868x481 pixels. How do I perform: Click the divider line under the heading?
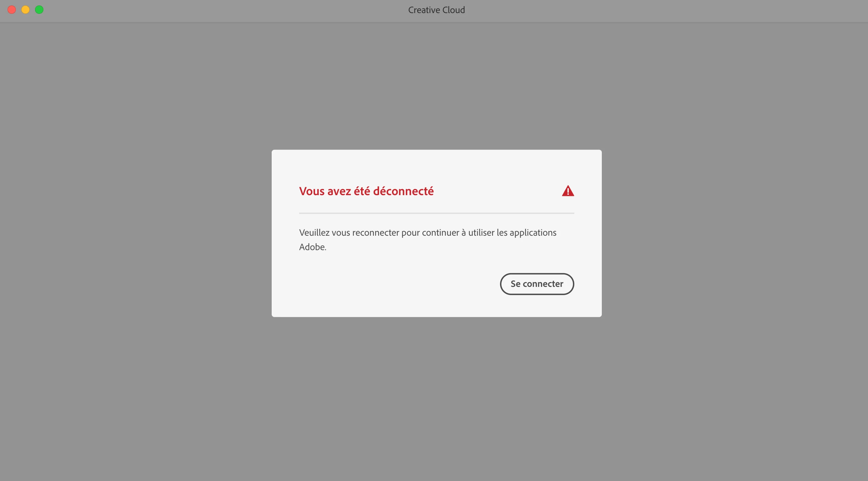[x=436, y=213]
